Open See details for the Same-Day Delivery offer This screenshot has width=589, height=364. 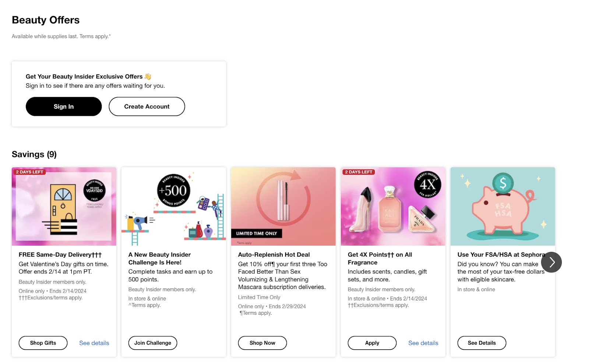coord(94,343)
